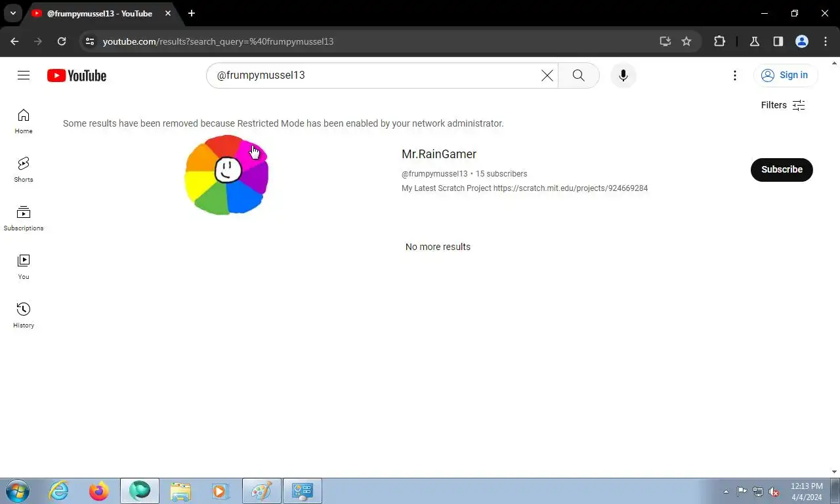This screenshot has width=840, height=504.
Task: Subscribe to the Mr.RainGamer channel
Action: point(782,169)
